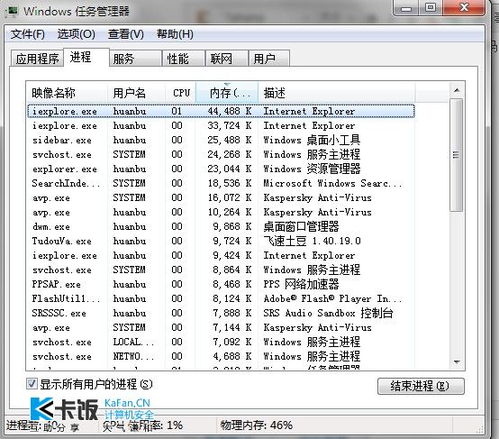Viewport: 499px width, 439px height.
Task: Click 桌面窗口管理器 description text
Action: coord(301,227)
